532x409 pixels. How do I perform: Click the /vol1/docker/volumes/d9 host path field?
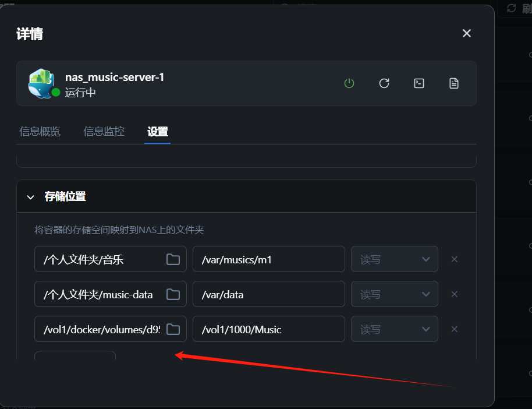pyautogui.click(x=110, y=329)
